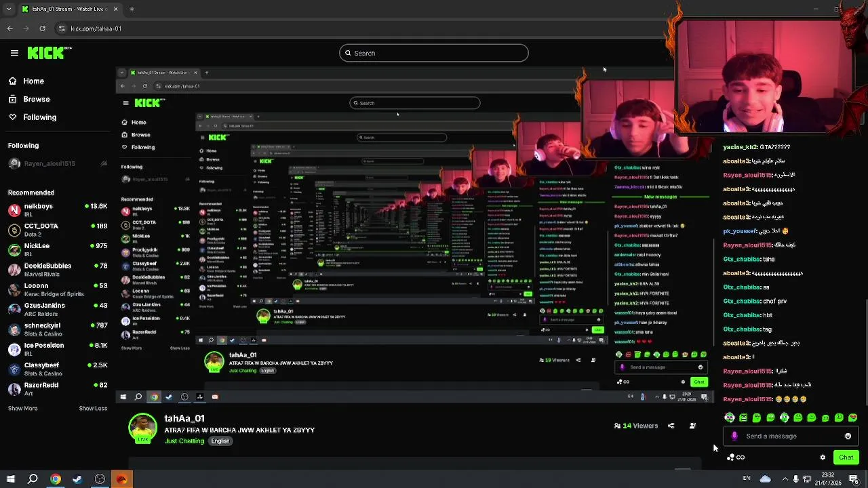Open recommended channel schneckyirl
The image size is (868, 488).
click(57, 329)
